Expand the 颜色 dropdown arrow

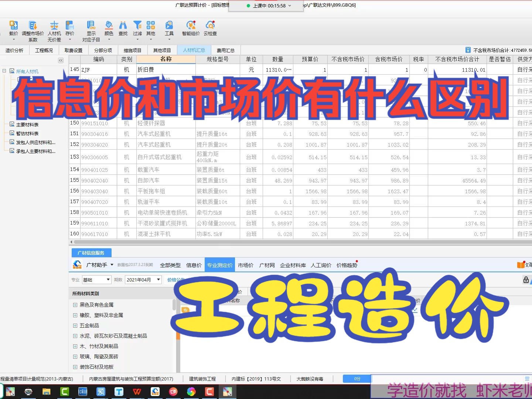pyautogui.click(x=109, y=39)
